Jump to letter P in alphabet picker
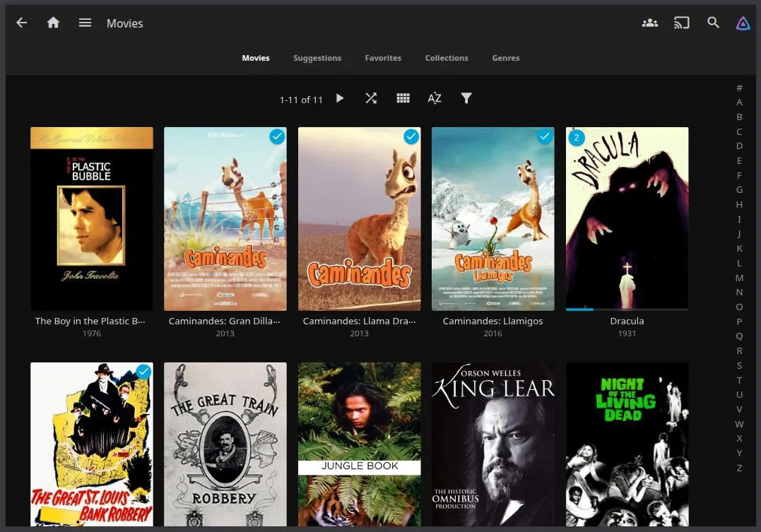Viewport: 761px width, 532px height. point(739,321)
